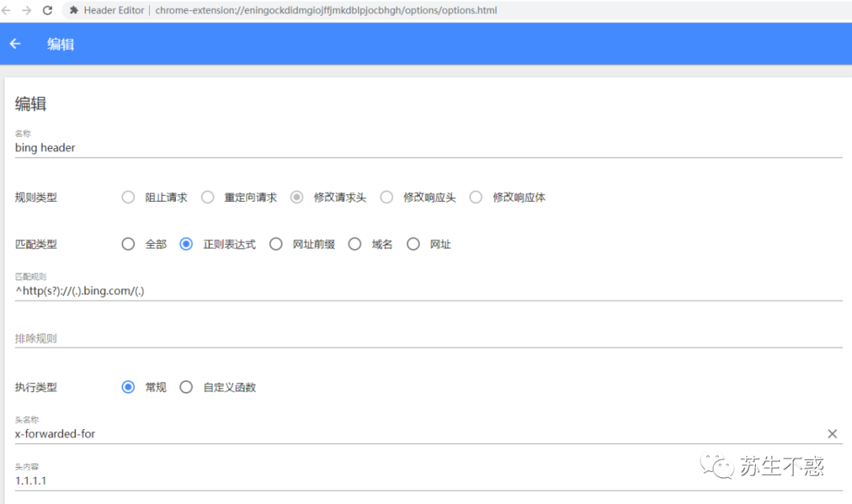
Task: Go back with the browser back arrow
Action: 6,10
